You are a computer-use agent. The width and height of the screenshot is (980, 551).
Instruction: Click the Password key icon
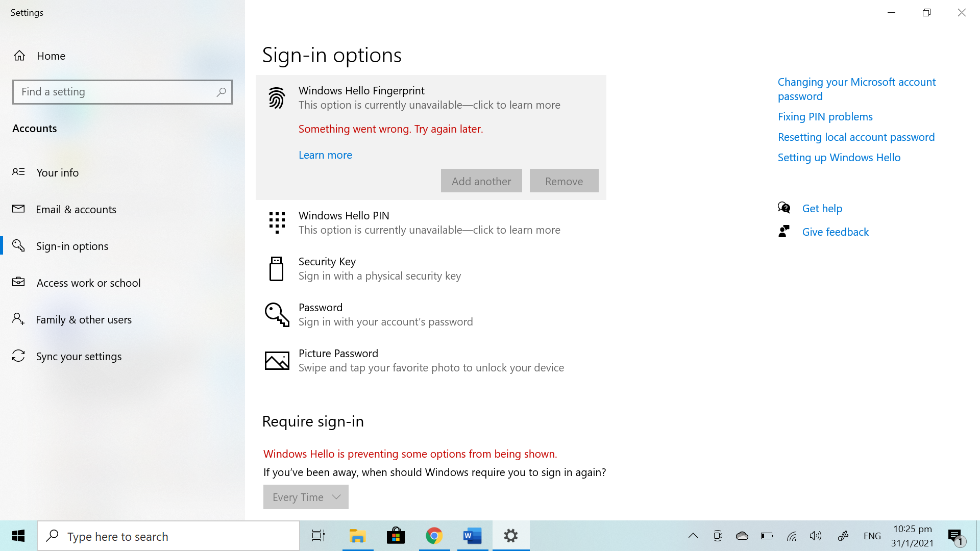point(277,314)
